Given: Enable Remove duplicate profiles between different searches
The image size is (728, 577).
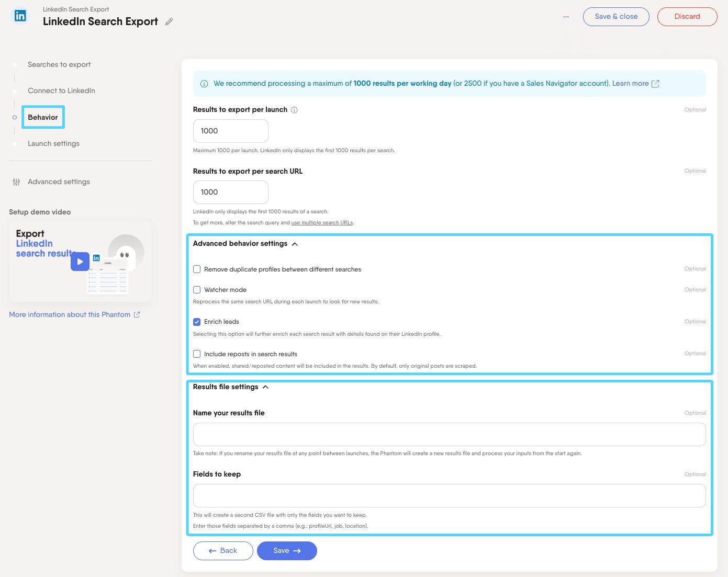Looking at the screenshot, I should pos(197,269).
